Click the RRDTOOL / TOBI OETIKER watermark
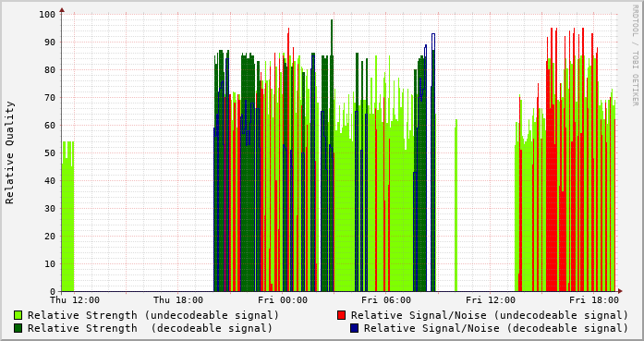The width and height of the screenshot is (644, 341). pos(635,55)
